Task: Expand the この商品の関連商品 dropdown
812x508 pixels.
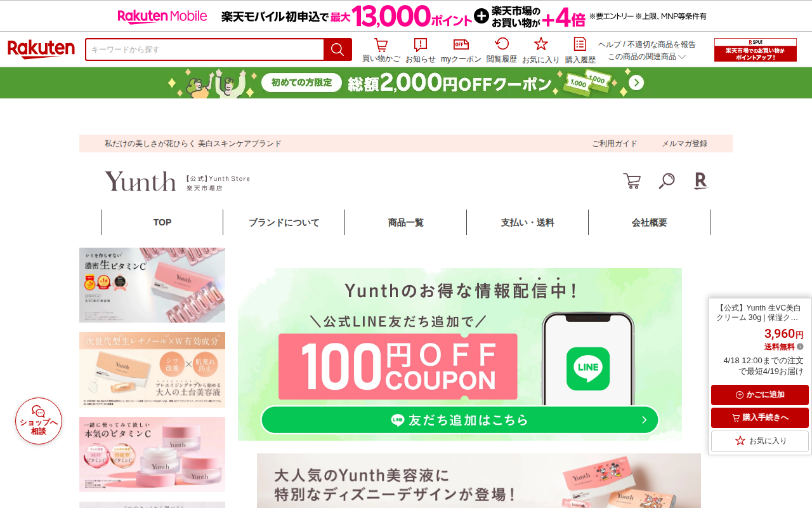Action: coord(647,57)
